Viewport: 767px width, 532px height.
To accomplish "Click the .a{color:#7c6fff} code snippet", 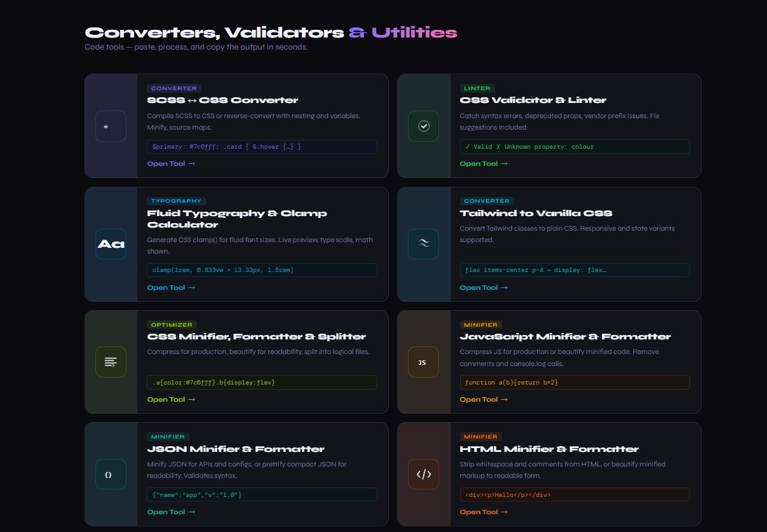I will pos(262,383).
